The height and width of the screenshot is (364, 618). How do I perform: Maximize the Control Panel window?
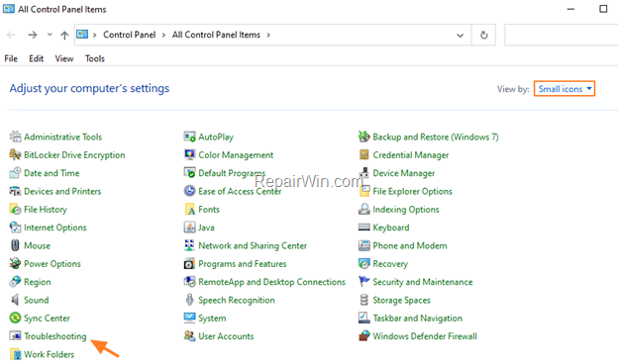[x=603, y=9]
